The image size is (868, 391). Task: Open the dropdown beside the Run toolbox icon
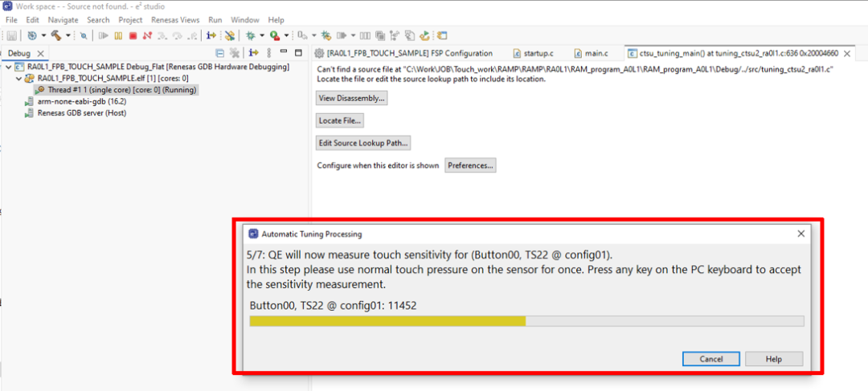[286, 35]
